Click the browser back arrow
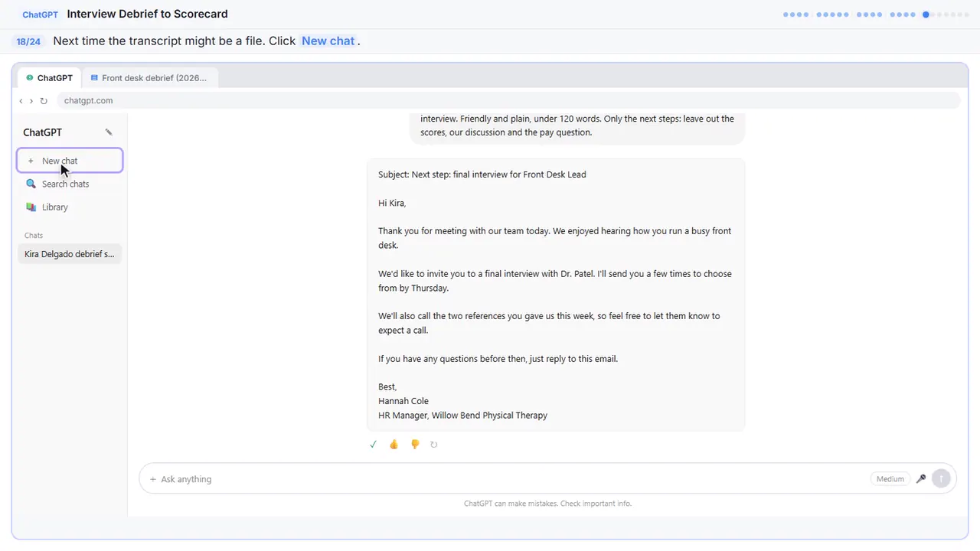Screen dimensions: 980x551 (21, 101)
